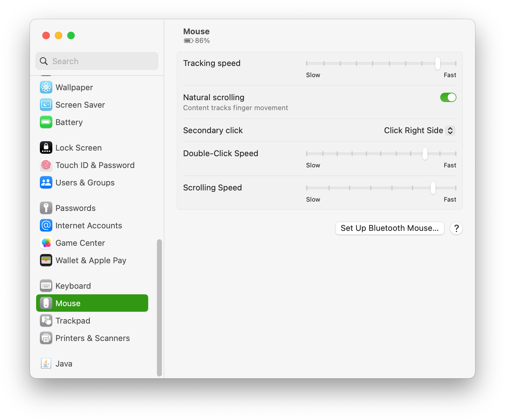Open Printers & Scanners entry
505x420 pixels.
tap(92, 338)
